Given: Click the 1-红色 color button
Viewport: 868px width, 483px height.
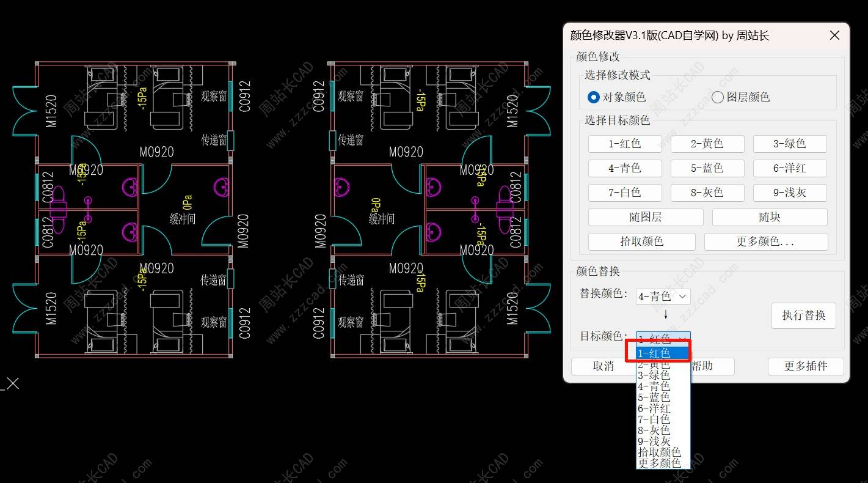Looking at the screenshot, I should [624, 144].
